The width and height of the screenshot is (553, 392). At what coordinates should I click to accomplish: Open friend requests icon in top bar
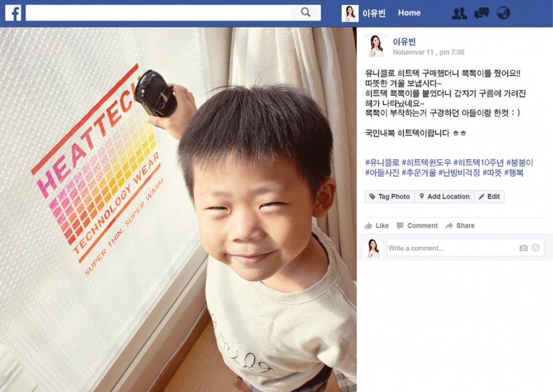(x=459, y=13)
